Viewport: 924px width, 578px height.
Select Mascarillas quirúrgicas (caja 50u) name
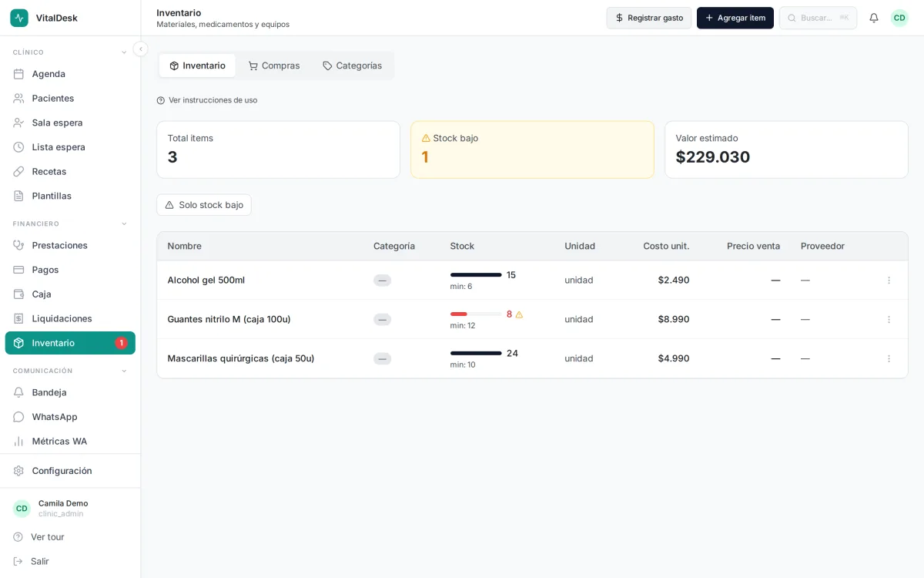click(241, 359)
